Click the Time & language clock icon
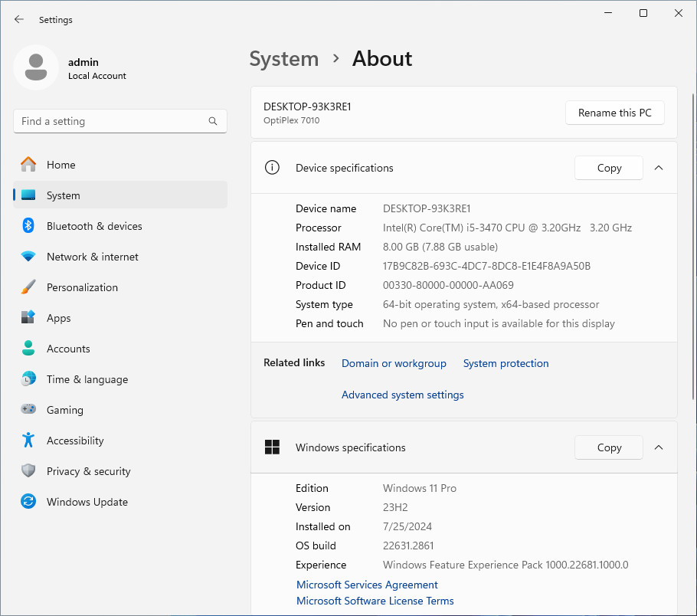Viewport: 697px width, 616px height. tap(28, 379)
